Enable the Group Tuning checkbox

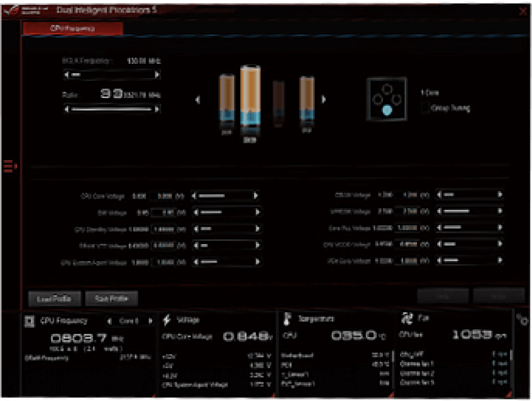tap(425, 108)
